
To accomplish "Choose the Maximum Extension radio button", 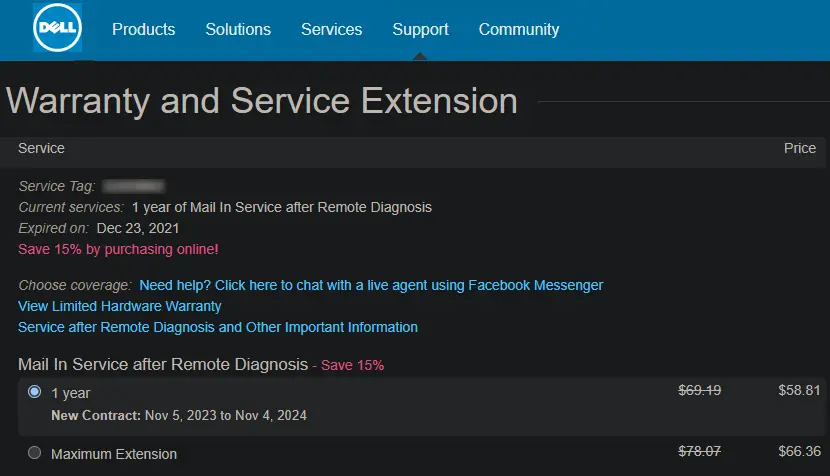I will 35,453.
